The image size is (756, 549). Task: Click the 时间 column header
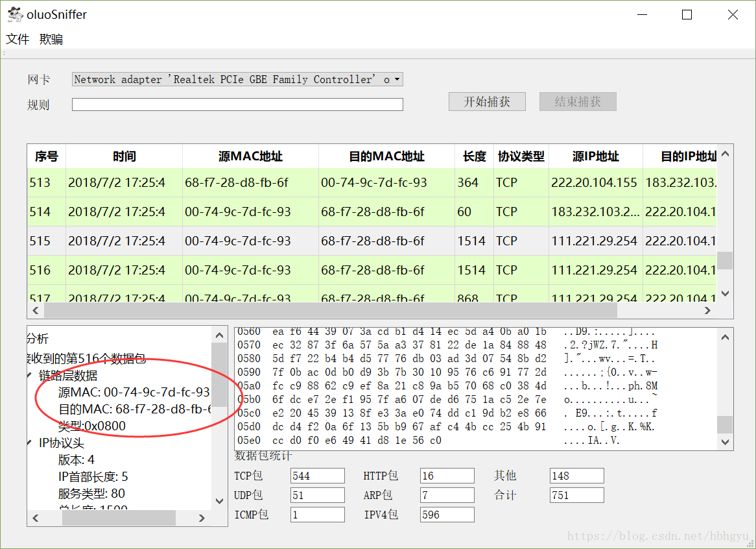pos(124,156)
